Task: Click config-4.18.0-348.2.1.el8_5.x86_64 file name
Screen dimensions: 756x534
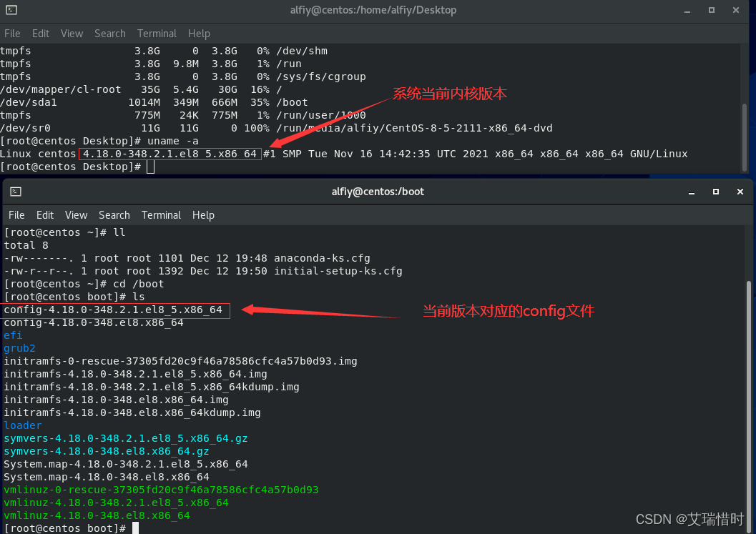Action: (x=113, y=310)
